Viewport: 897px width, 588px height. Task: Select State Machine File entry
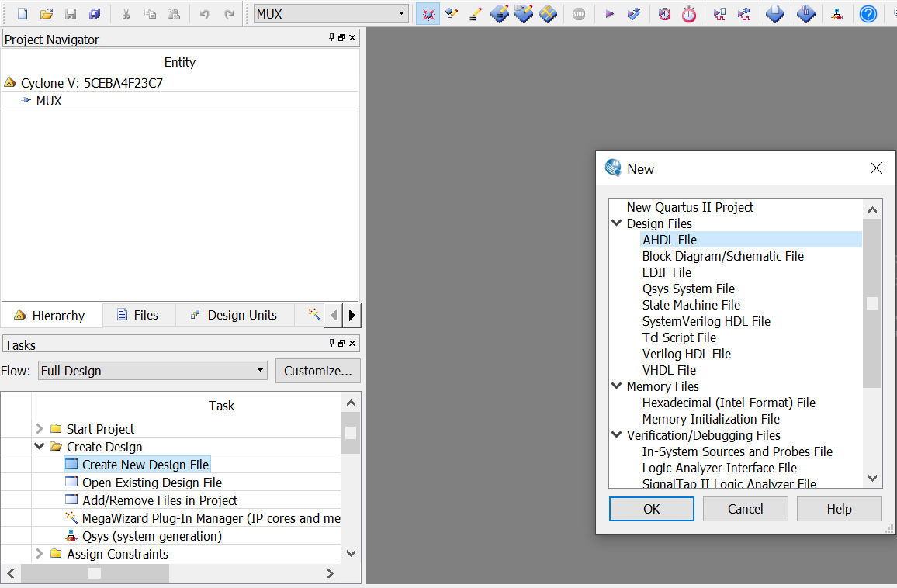tap(691, 305)
